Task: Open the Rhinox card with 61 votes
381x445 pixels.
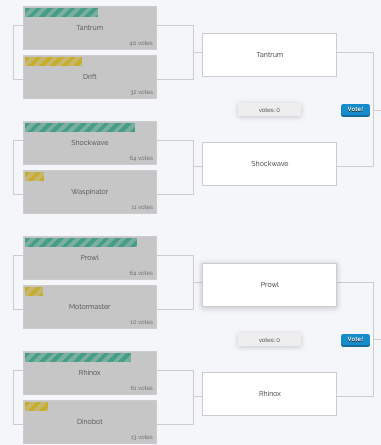Action: (90, 373)
